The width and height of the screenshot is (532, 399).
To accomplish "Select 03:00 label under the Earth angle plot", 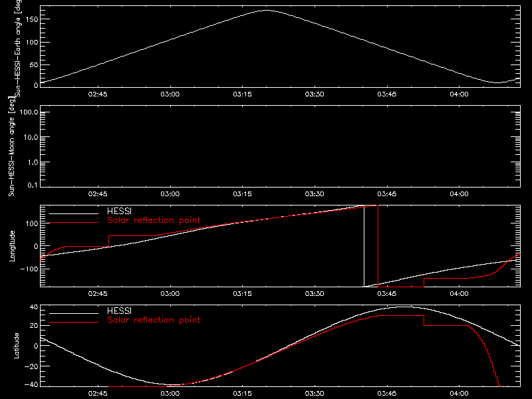I will coord(170,94).
